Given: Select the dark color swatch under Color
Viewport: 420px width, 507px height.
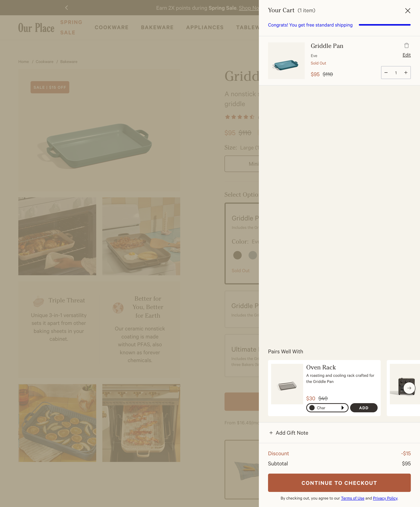Looking at the screenshot, I should [237, 255].
